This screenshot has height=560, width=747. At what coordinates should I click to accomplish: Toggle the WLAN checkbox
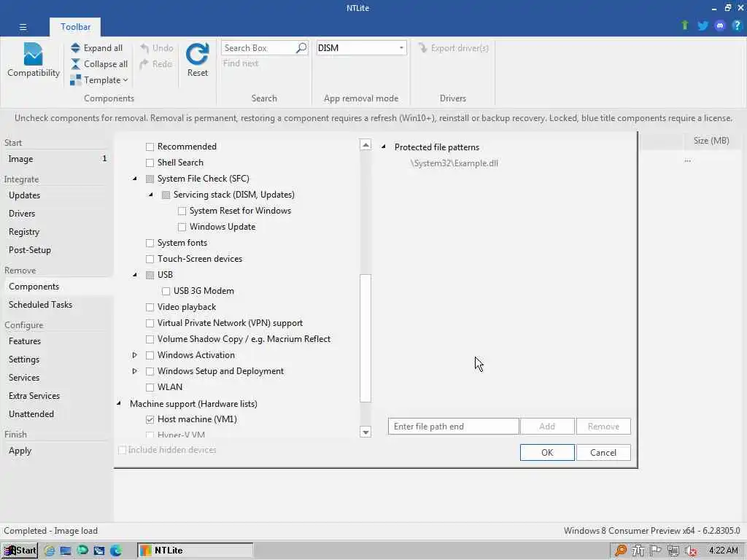(x=150, y=388)
